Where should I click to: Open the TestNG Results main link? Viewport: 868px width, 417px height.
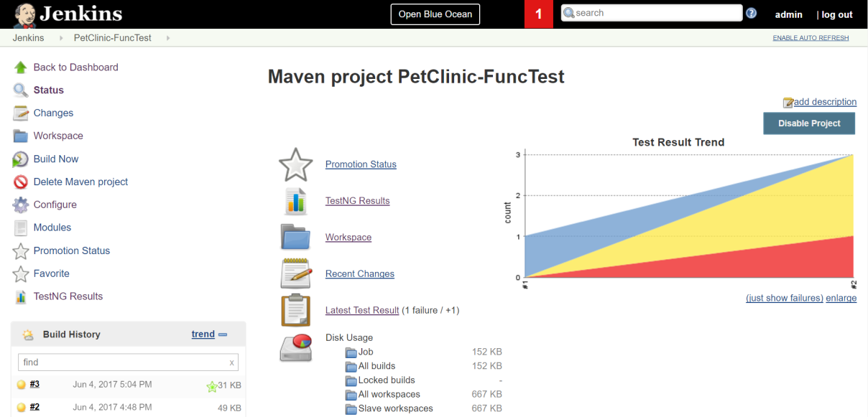click(358, 201)
